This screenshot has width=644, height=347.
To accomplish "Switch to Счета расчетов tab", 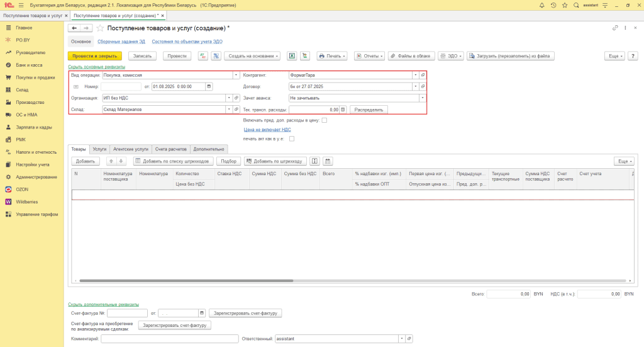I will pos(171,149).
